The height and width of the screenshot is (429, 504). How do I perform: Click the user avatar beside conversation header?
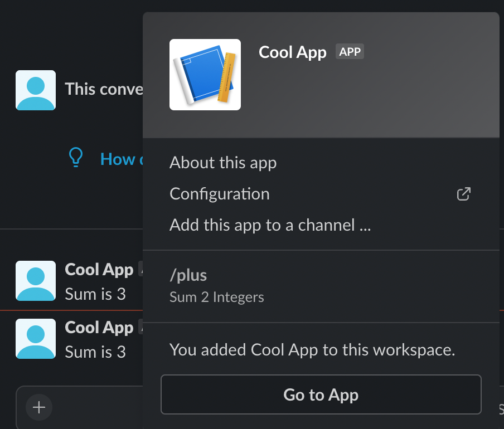tap(35, 90)
